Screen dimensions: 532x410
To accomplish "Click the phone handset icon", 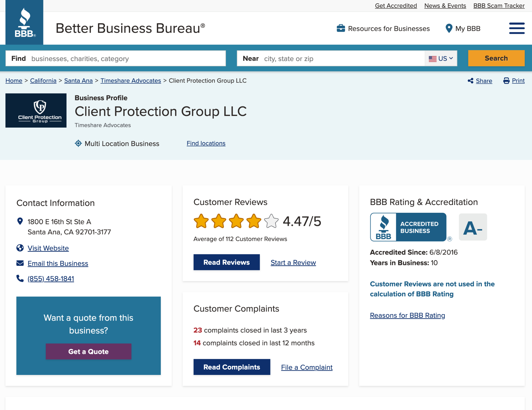I will coord(20,279).
